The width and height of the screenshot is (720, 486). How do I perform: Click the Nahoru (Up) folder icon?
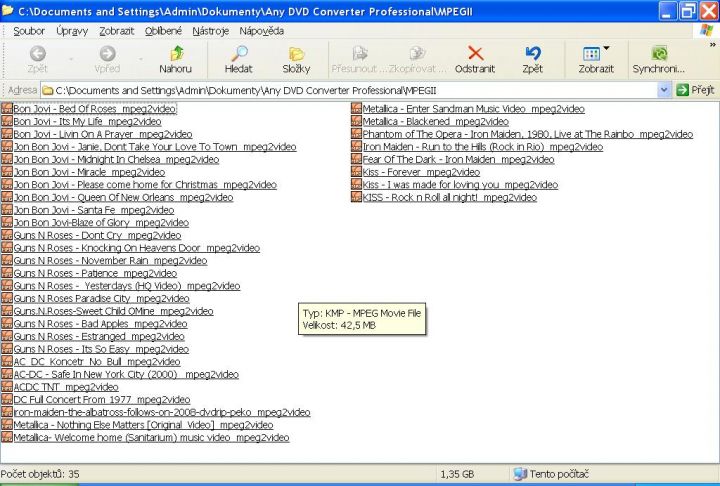pos(177,54)
